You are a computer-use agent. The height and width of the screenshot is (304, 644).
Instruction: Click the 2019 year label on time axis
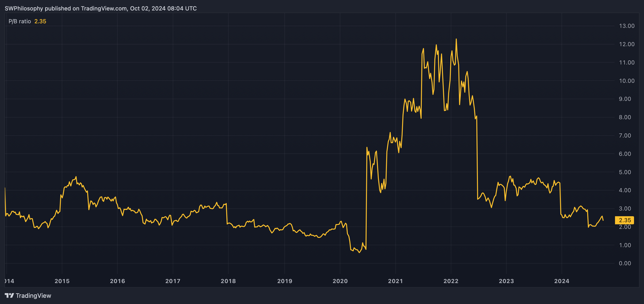coord(285,281)
